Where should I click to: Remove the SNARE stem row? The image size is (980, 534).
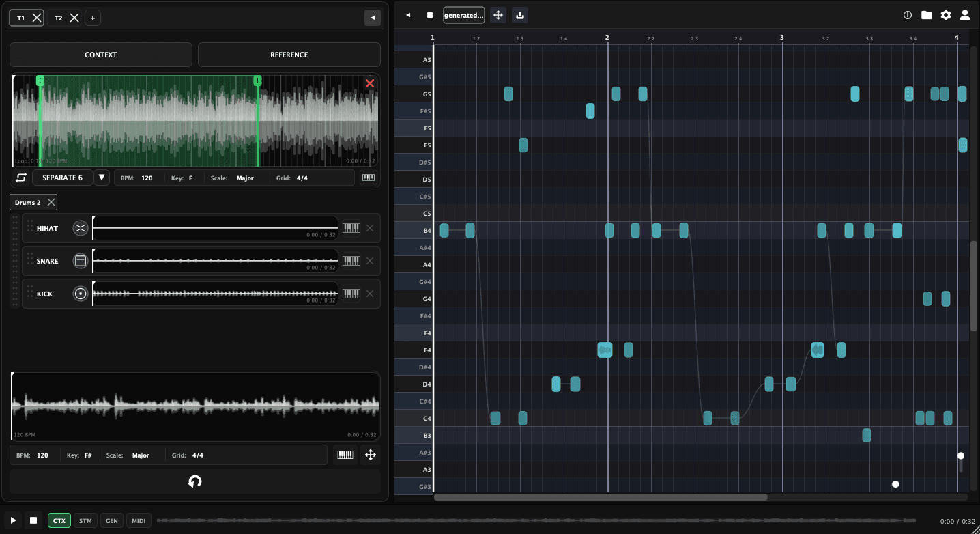pyautogui.click(x=370, y=261)
